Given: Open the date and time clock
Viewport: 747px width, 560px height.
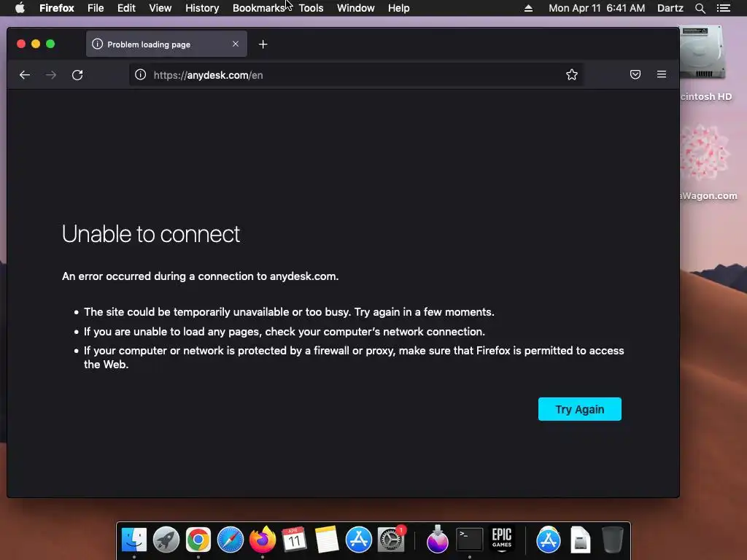Looking at the screenshot, I should point(597,8).
